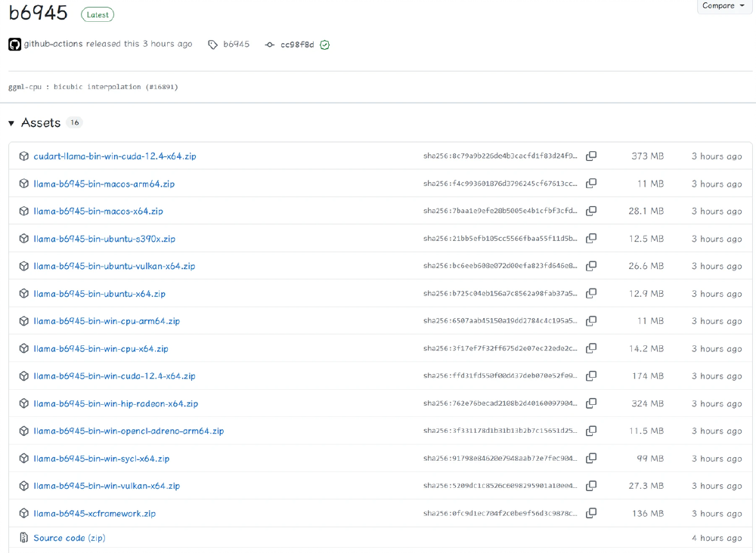
Task: Open the github-actions author profile
Action: point(53,44)
